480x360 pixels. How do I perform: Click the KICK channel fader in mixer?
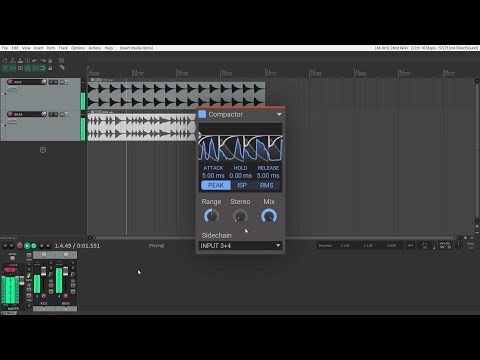[43, 272]
